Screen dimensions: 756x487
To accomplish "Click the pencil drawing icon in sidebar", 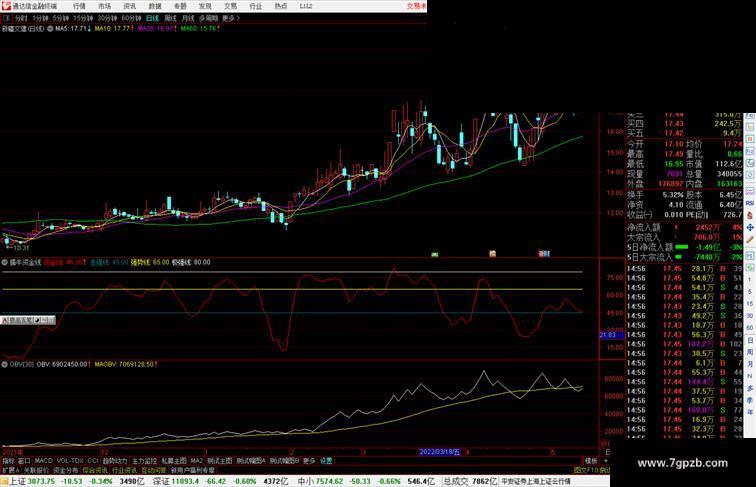I will pyautogui.click(x=750, y=240).
